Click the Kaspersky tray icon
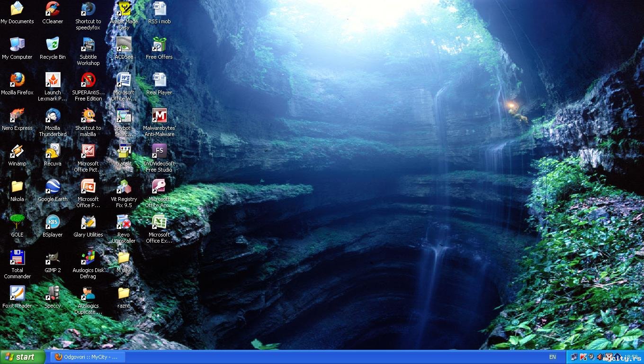This screenshot has width=644, height=364. (x=583, y=357)
